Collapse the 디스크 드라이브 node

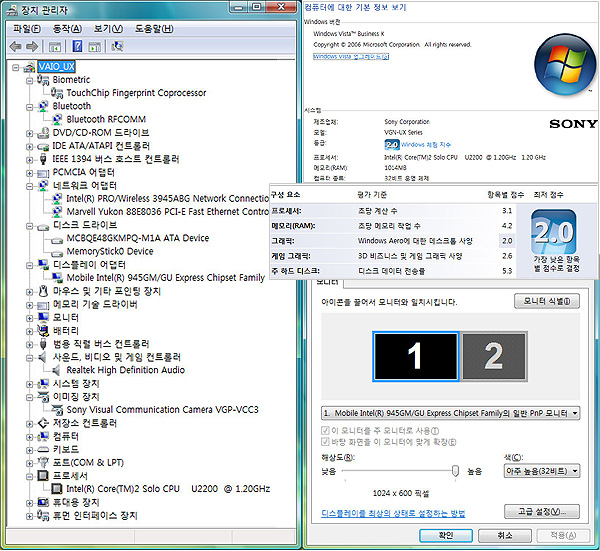29,226
